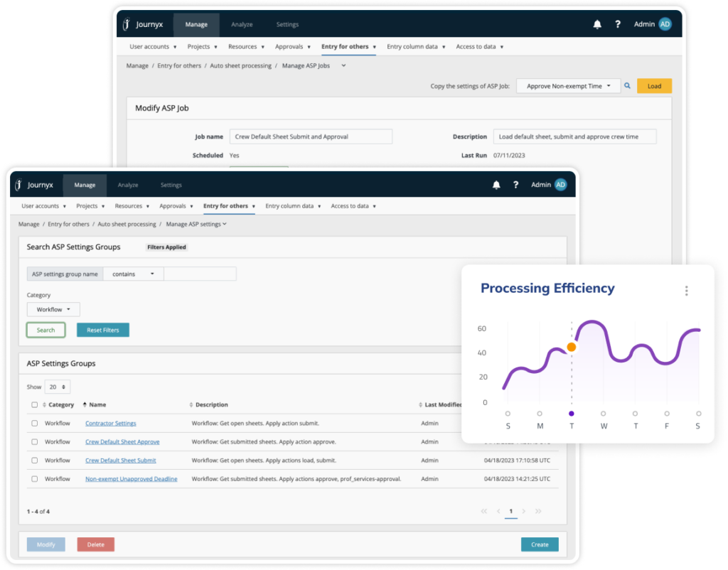The image size is (728, 570).
Task: Open the Processing Efficiency options kebab menu
Action: pos(686,291)
